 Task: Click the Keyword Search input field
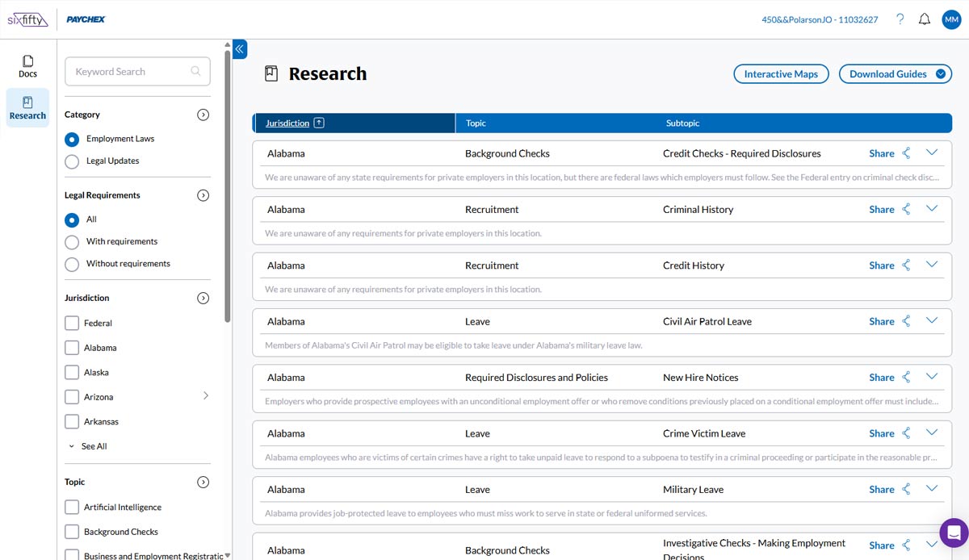[x=131, y=72]
